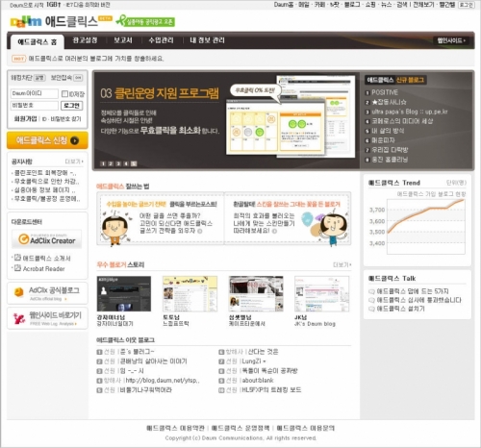Open the 애드클릭스 운영정책 footer link

click(240, 428)
